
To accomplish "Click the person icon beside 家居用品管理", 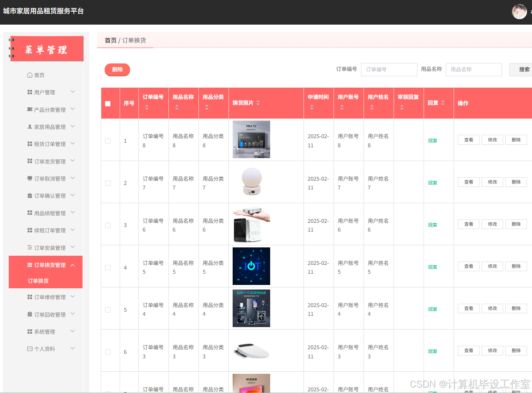I will click(30, 126).
